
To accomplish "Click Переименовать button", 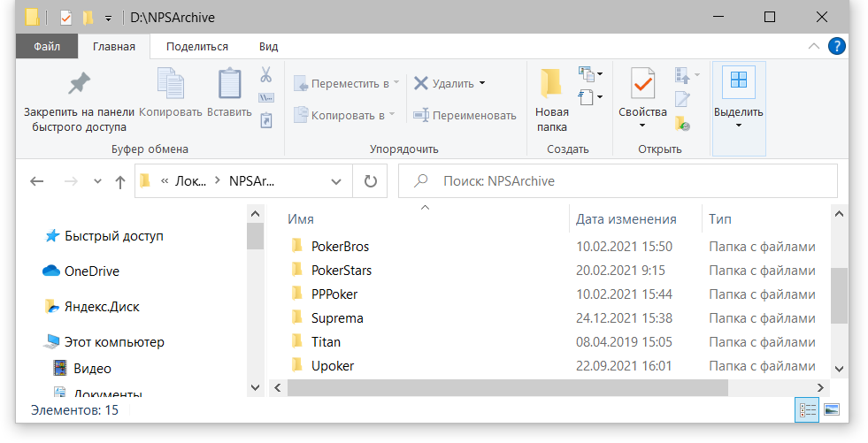I will (465, 115).
